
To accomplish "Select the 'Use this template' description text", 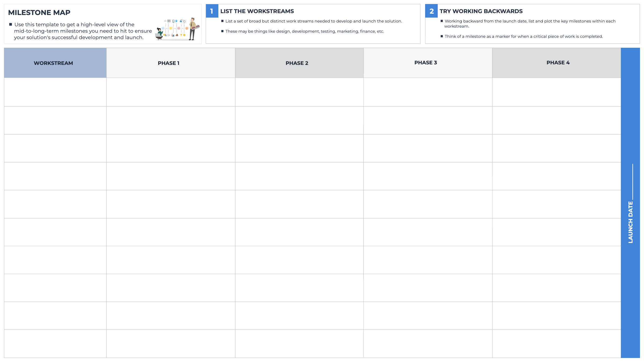I will click(80, 31).
